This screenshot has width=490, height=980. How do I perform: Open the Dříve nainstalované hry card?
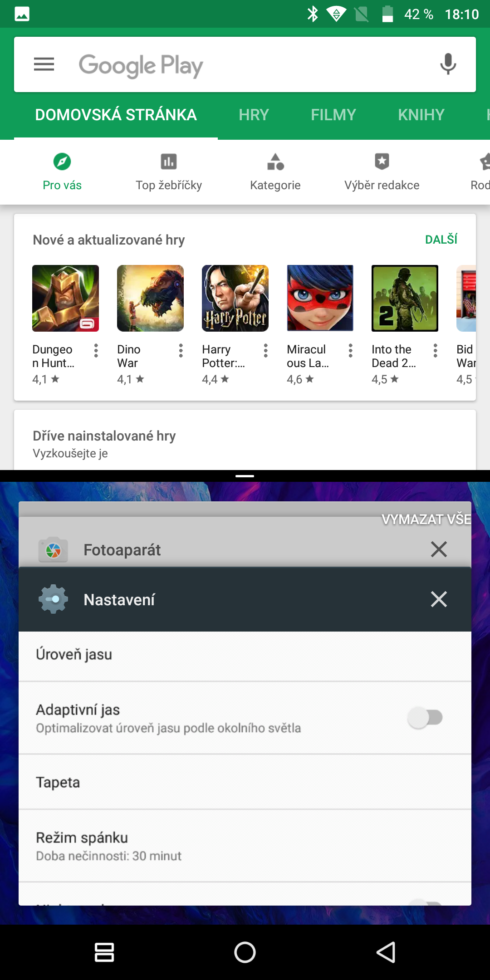245,440
